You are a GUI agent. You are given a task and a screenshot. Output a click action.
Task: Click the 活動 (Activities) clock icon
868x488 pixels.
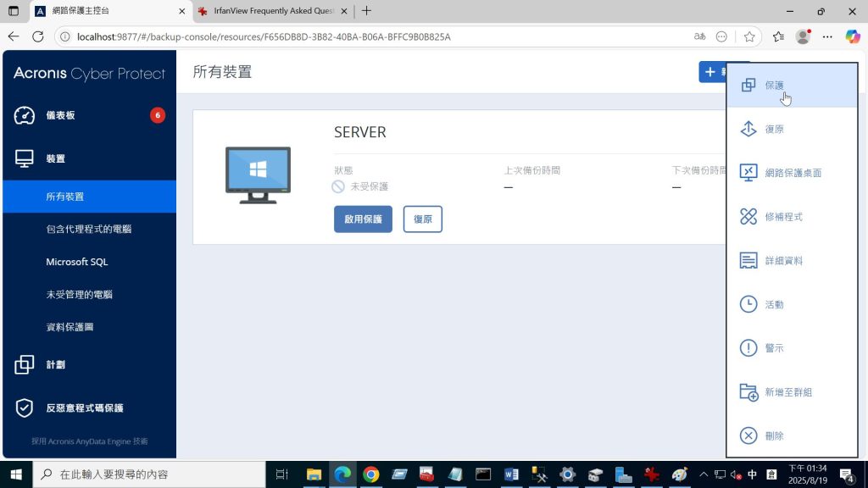[x=748, y=304]
